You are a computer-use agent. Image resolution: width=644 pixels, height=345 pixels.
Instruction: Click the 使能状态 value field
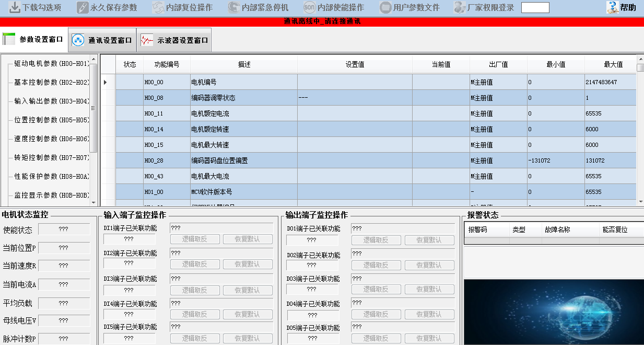pyautogui.click(x=63, y=229)
